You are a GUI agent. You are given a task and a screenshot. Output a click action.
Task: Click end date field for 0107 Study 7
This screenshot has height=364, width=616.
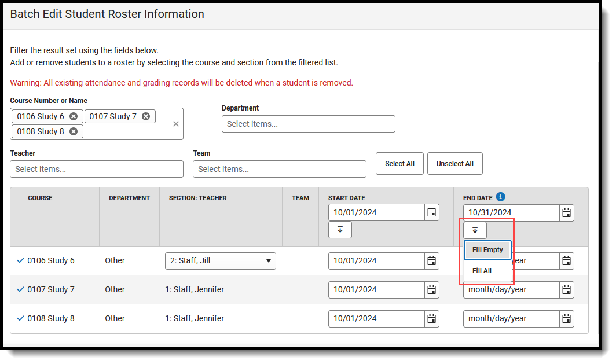tap(511, 290)
